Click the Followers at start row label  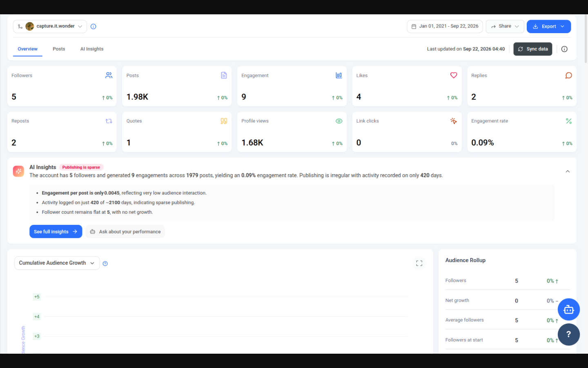[464, 340]
